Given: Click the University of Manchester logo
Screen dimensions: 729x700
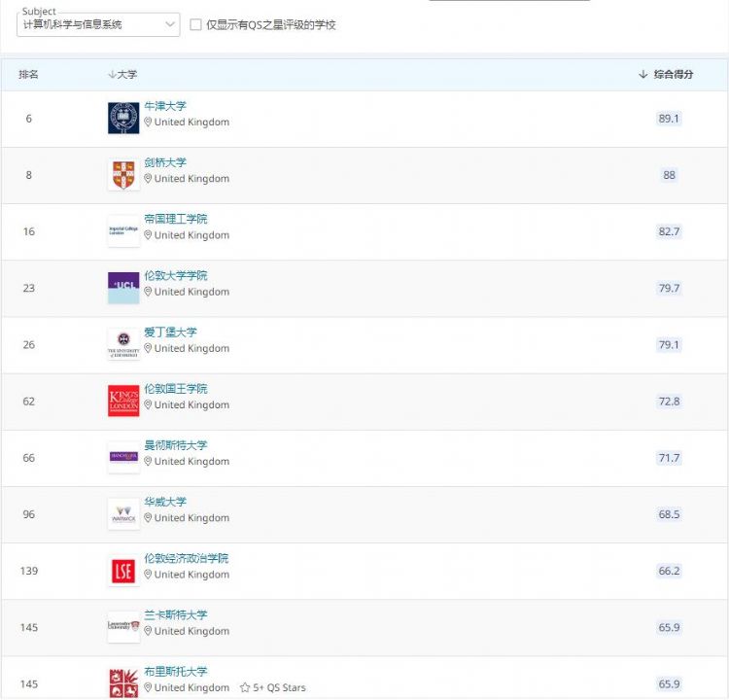Looking at the screenshot, I should tap(123, 457).
